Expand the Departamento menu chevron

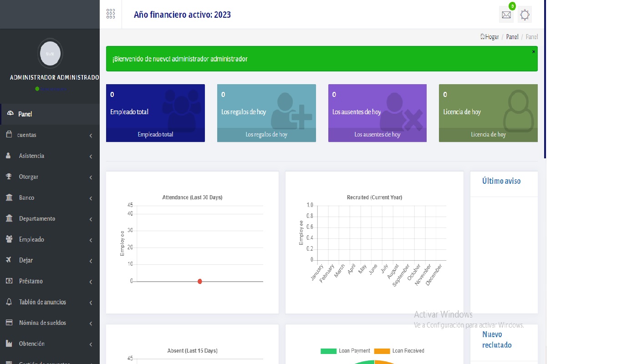click(x=91, y=219)
